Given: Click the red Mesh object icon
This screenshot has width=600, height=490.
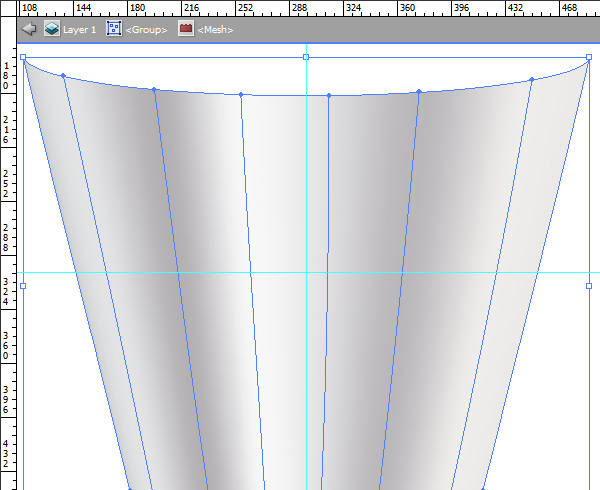Looking at the screenshot, I should click(x=186, y=29).
